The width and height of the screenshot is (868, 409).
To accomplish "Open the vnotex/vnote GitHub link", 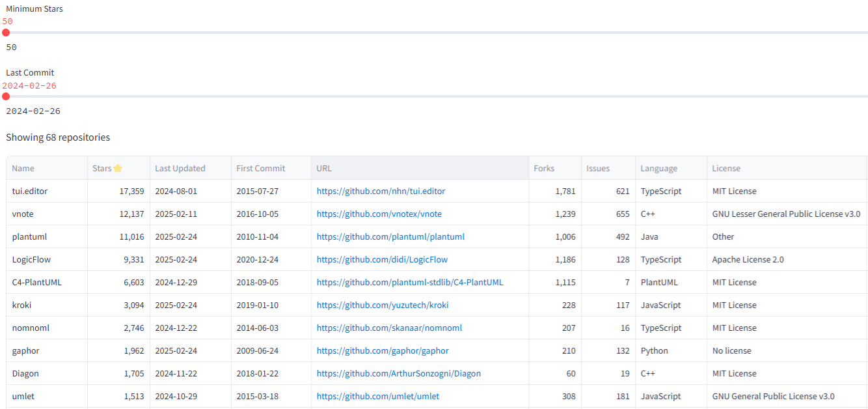I will [x=379, y=214].
